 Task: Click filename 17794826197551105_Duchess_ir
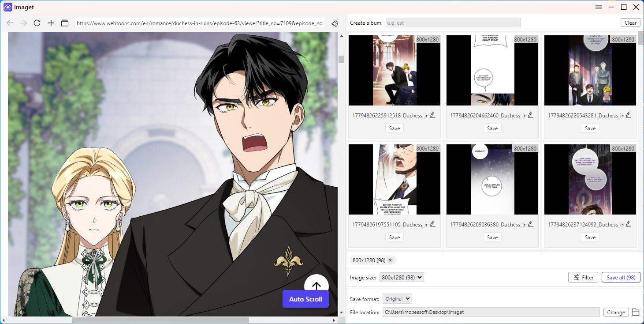(x=390, y=224)
